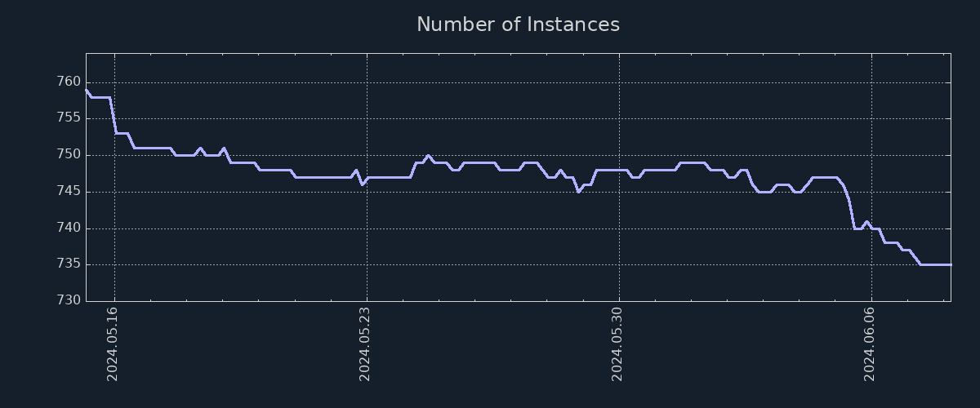
Task: Select the 2024.05.16 date label
Action: pos(114,344)
